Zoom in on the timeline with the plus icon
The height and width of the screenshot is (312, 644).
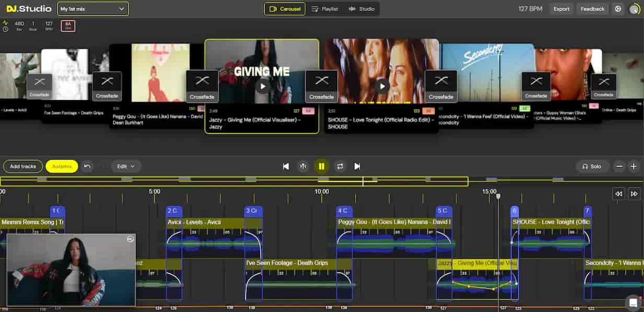point(634,166)
